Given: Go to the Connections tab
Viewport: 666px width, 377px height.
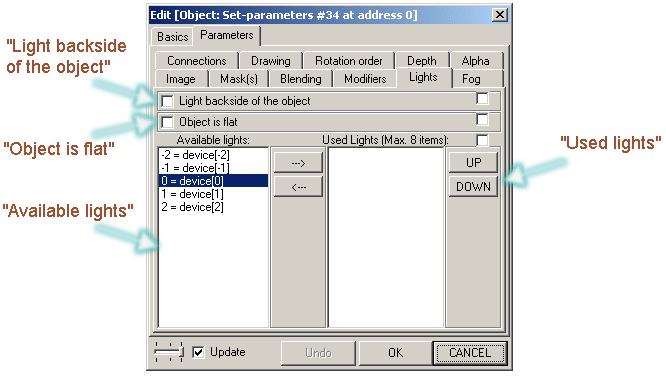Looking at the screenshot, I should [x=197, y=61].
